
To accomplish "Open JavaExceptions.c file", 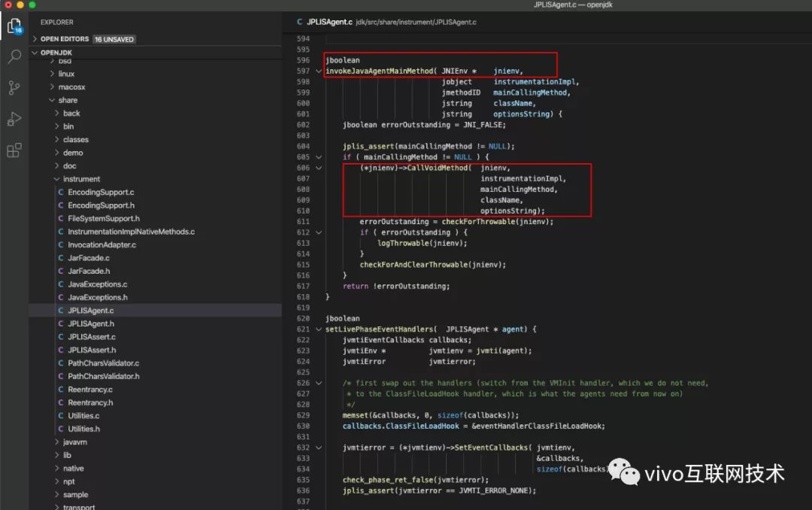I will [x=97, y=284].
